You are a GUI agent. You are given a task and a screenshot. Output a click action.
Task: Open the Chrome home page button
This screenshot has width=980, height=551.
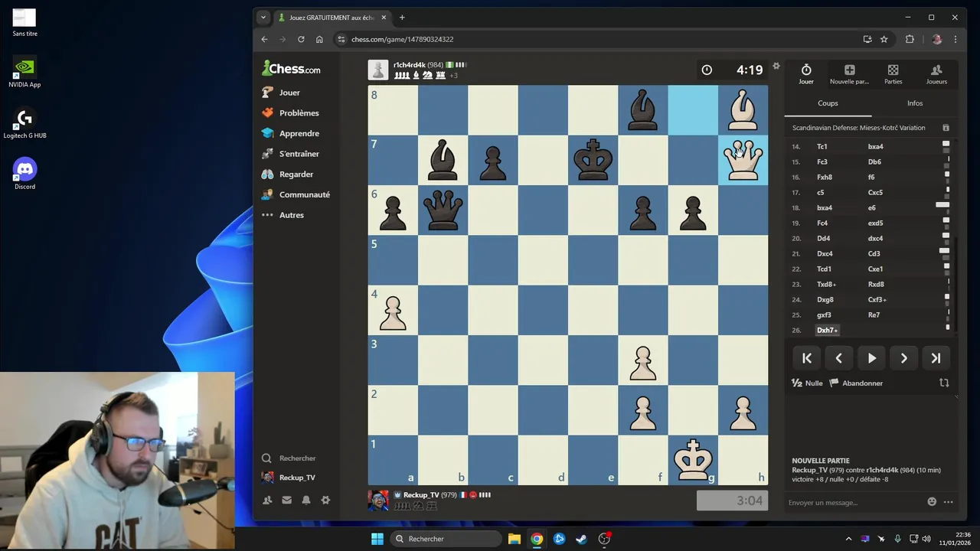pyautogui.click(x=319, y=39)
